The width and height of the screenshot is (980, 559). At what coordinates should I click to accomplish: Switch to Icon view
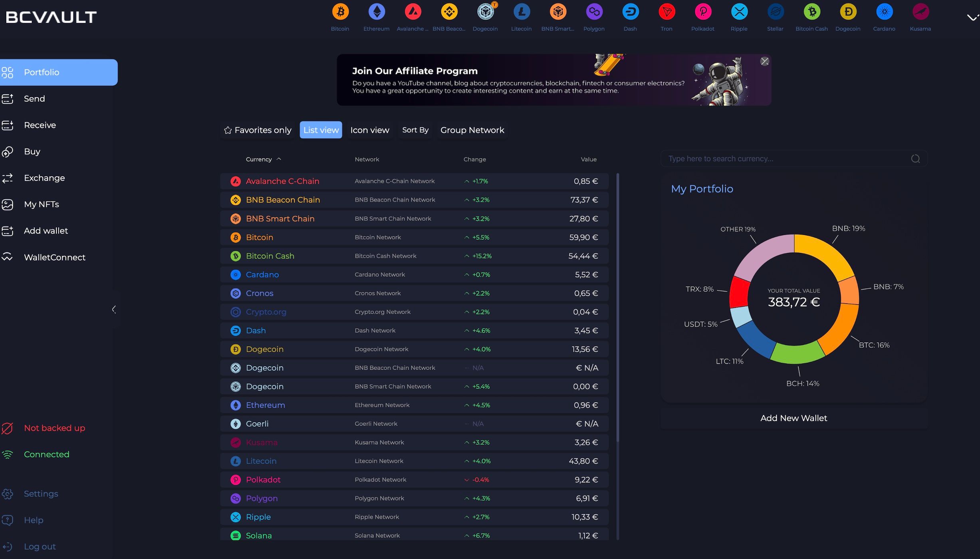coord(369,130)
